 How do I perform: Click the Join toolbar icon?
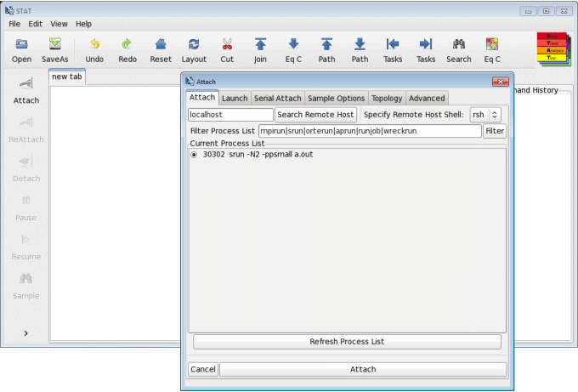tap(260, 44)
